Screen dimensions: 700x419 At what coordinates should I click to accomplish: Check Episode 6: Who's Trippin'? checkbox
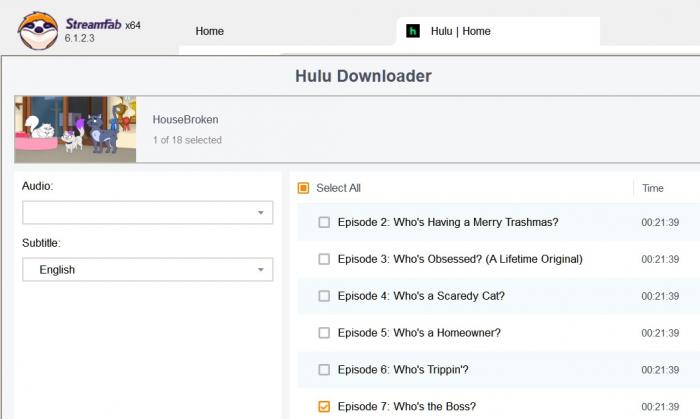coord(324,369)
